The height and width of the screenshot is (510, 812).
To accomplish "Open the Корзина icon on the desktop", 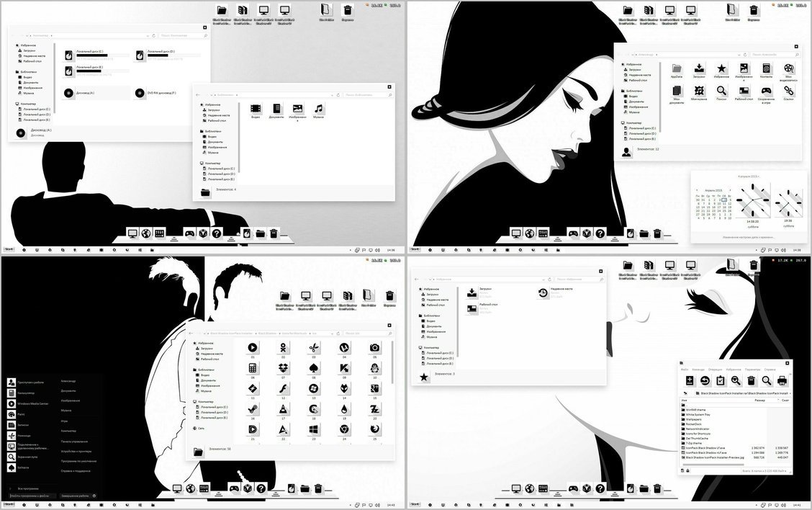I will coord(346,12).
